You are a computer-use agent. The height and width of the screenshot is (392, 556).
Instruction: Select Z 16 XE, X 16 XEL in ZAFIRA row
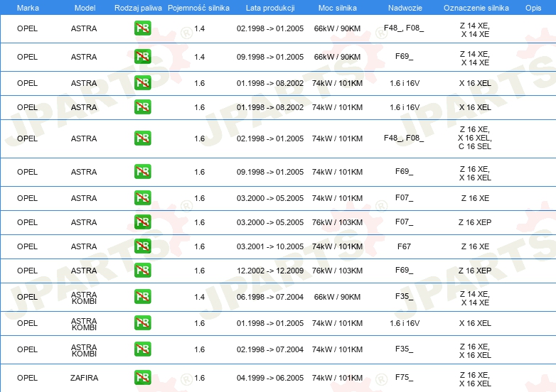475,379
